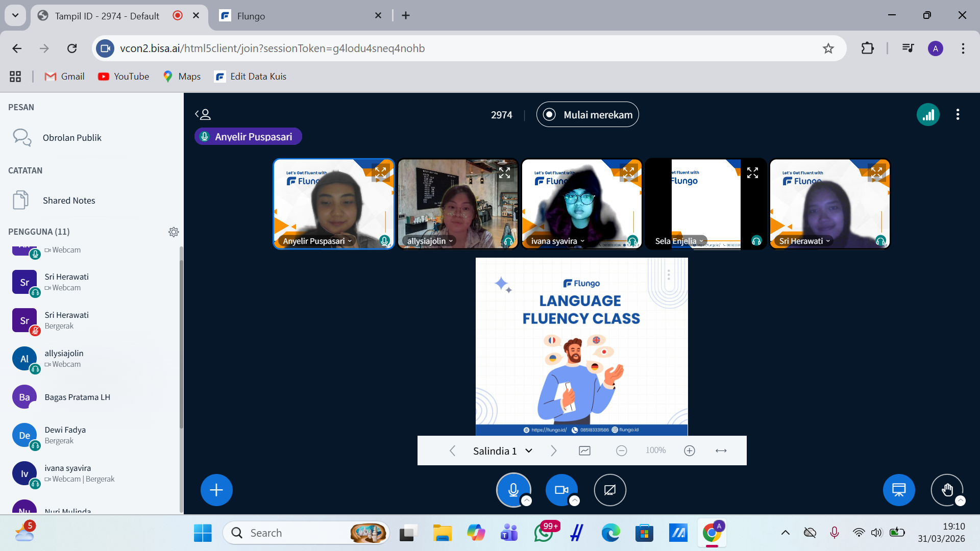Start screen sharing
980x551 pixels.
click(610, 490)
